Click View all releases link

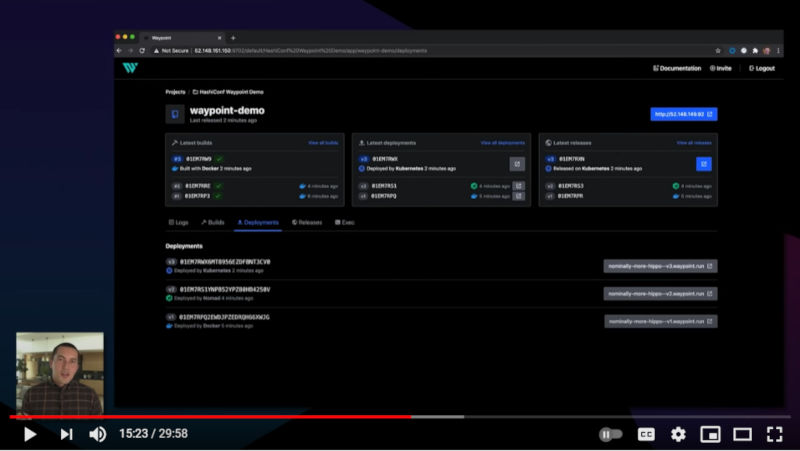(x=694, y=143)
